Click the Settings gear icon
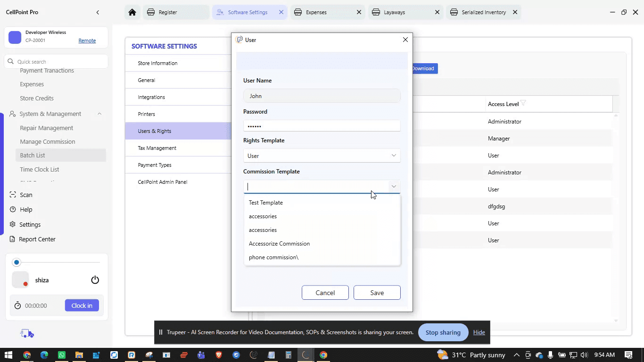 13,224
